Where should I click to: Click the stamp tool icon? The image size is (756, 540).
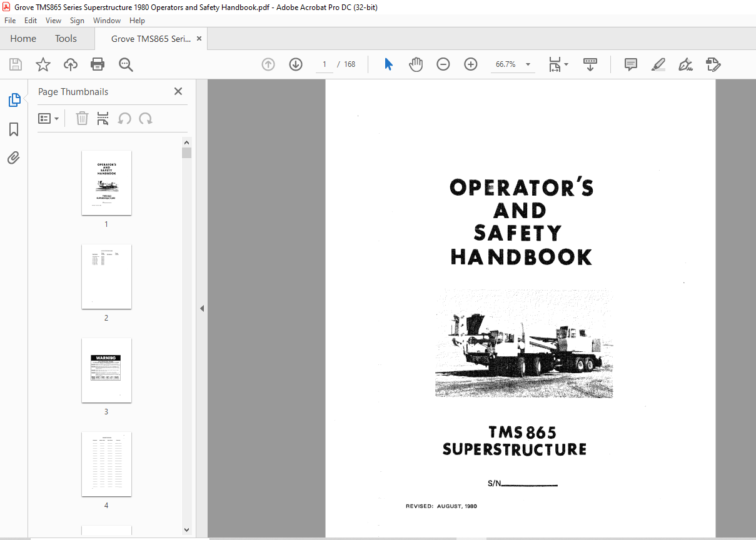pyautogui.click(x=713, y=64)
